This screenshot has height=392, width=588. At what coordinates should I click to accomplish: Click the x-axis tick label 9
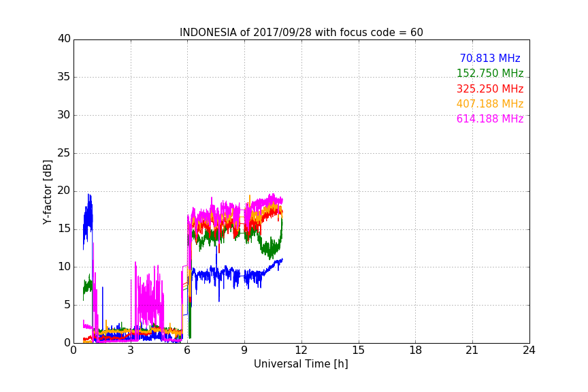click(244, 350)
